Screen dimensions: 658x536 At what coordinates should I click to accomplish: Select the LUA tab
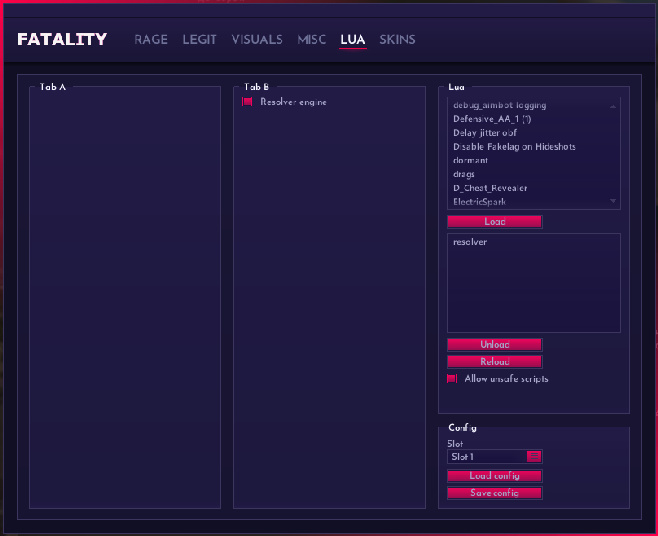[x=352, y=39]
